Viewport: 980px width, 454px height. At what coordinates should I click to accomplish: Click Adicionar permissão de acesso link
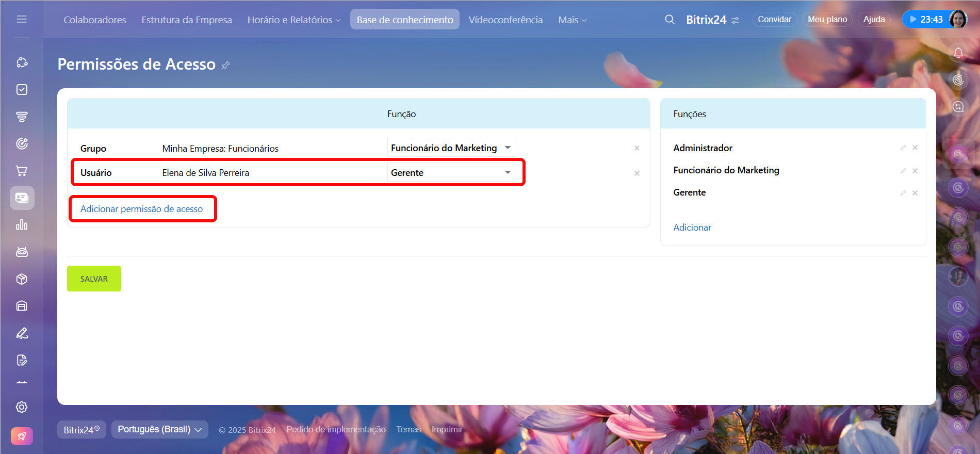[x=141, y=209]
